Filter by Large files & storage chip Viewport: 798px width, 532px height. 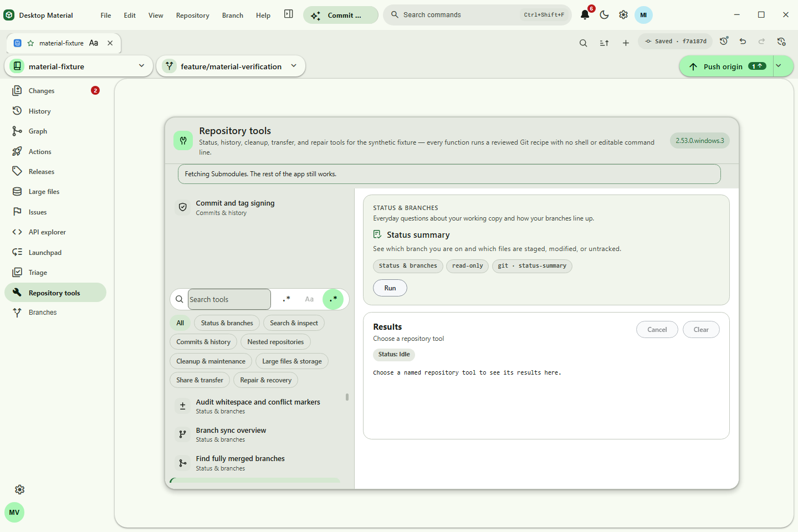tap(292, 361)
